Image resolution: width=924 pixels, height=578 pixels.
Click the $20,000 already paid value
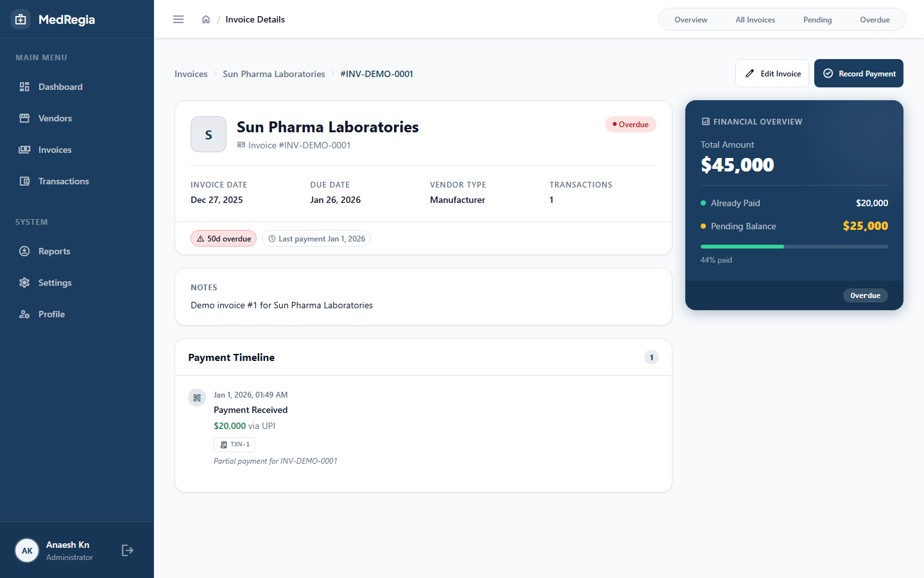[x=872, y=203]
